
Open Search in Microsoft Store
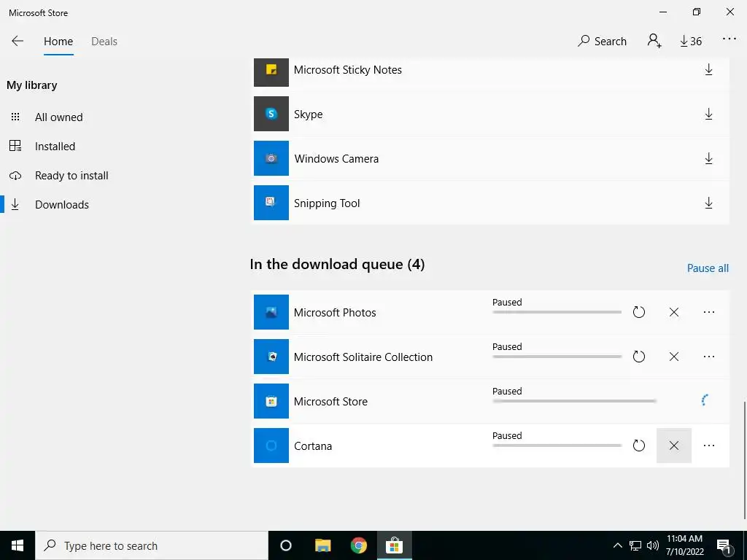point(602,41)
